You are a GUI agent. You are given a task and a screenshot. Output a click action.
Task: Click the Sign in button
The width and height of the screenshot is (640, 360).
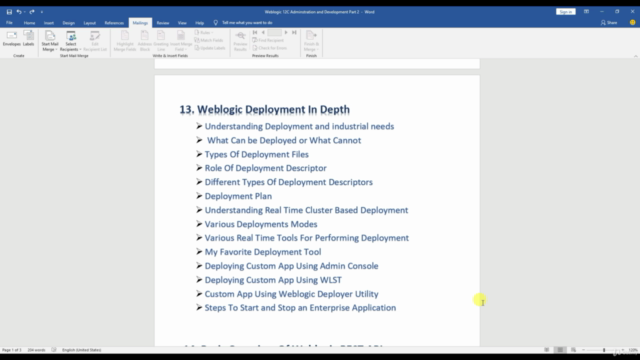[566, 12]
